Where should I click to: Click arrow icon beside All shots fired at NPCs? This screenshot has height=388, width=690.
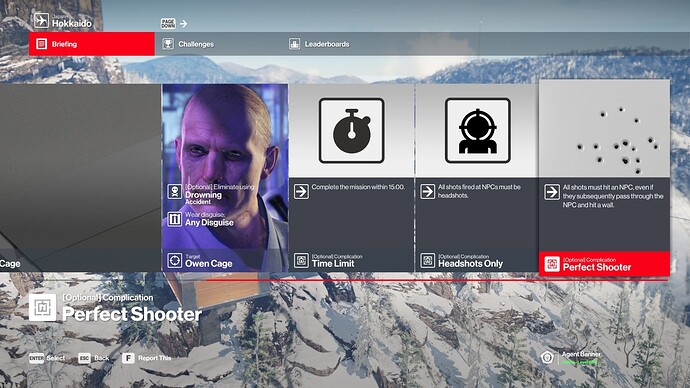pyautogui.click(x=428, y=192)
